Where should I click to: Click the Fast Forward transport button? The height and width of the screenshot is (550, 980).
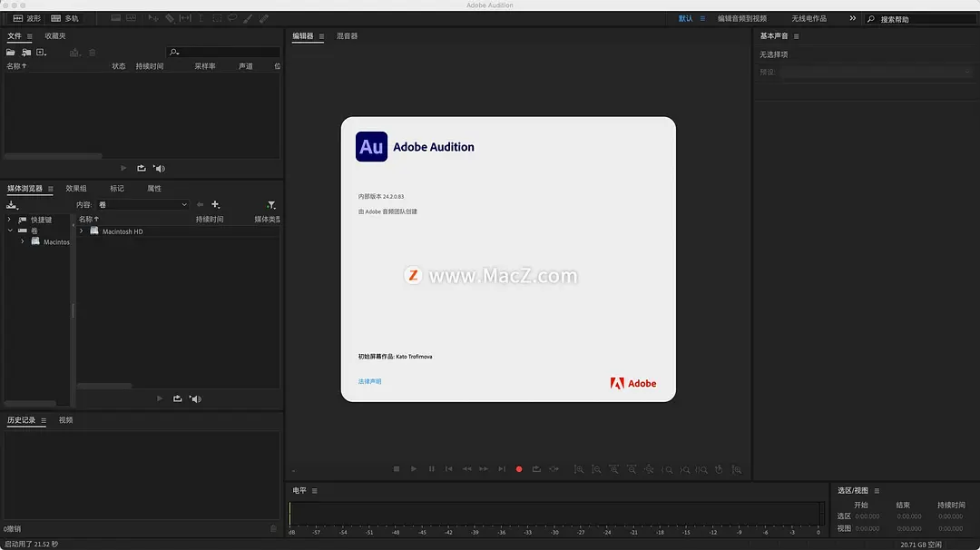[x=484, y=468]
